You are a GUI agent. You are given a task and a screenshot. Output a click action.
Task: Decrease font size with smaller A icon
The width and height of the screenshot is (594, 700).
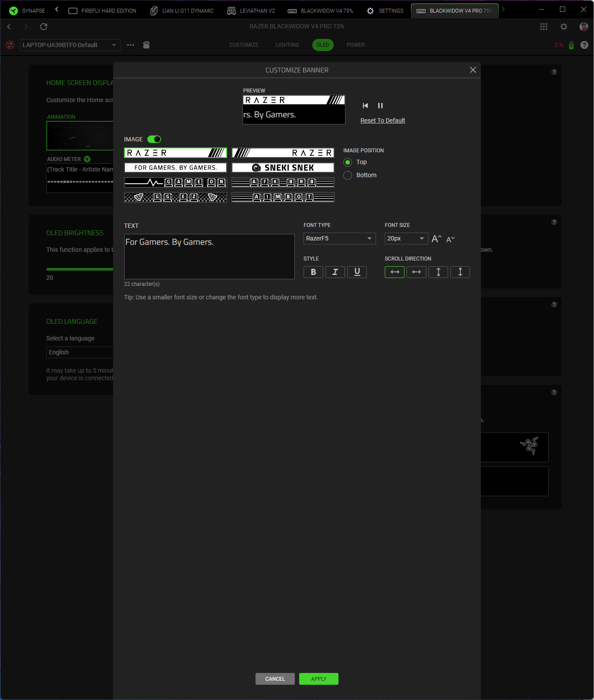(x=450, y=239)
